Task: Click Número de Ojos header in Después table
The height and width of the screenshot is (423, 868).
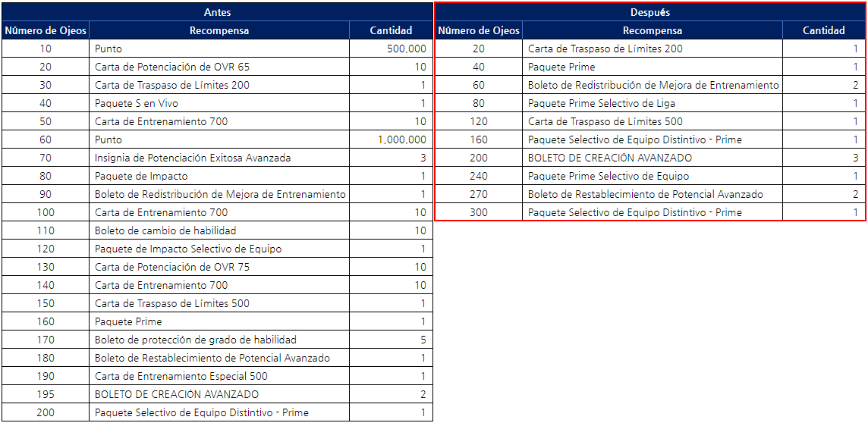Action: pyautogui.click(x=479, y=30)
